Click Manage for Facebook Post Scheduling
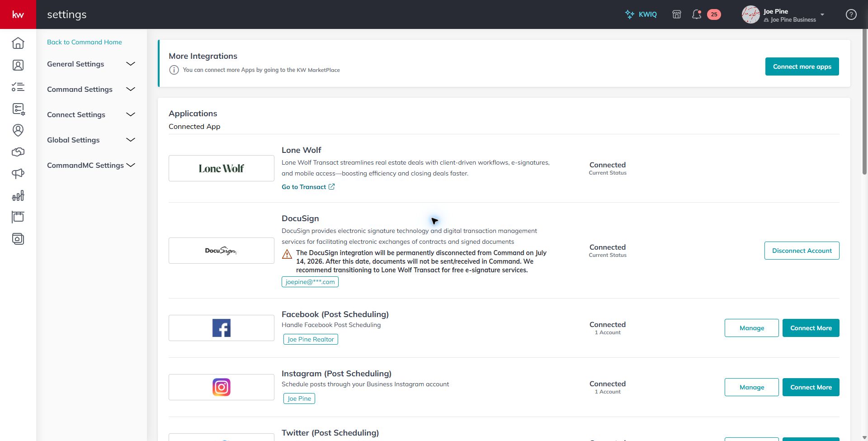This screenshot has width=868, height=441. [752, 328]
